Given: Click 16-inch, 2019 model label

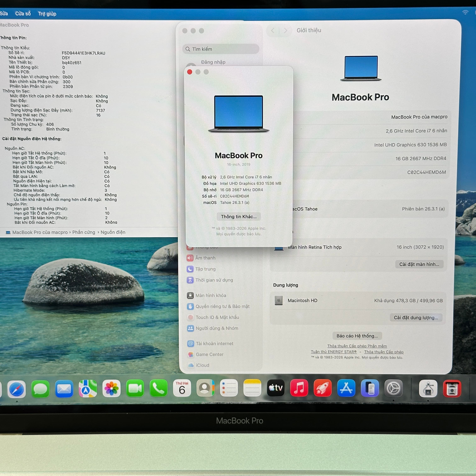Looking at the screenshot, I should tap(238, 164).
